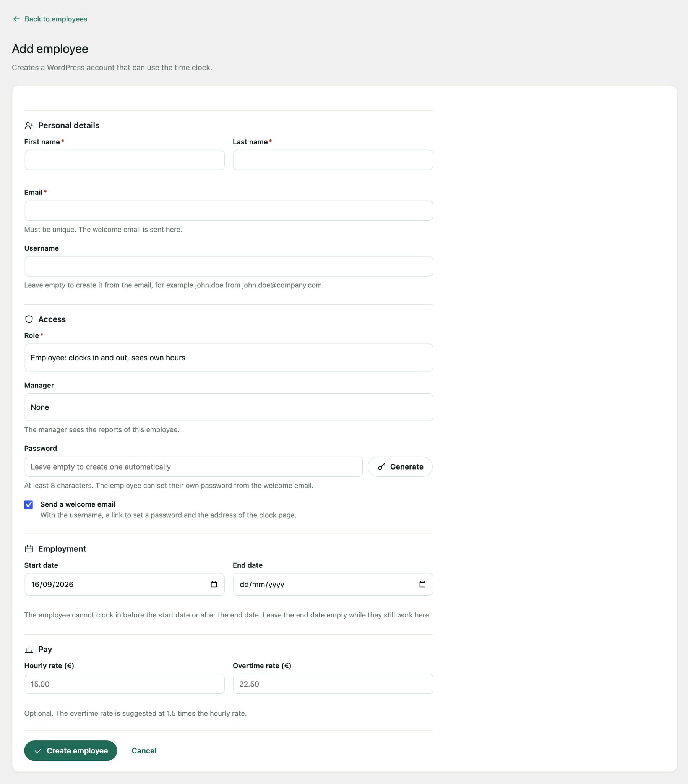Click into the Username input field
Viewport: 688px width, 784px height.
[229, 266]
